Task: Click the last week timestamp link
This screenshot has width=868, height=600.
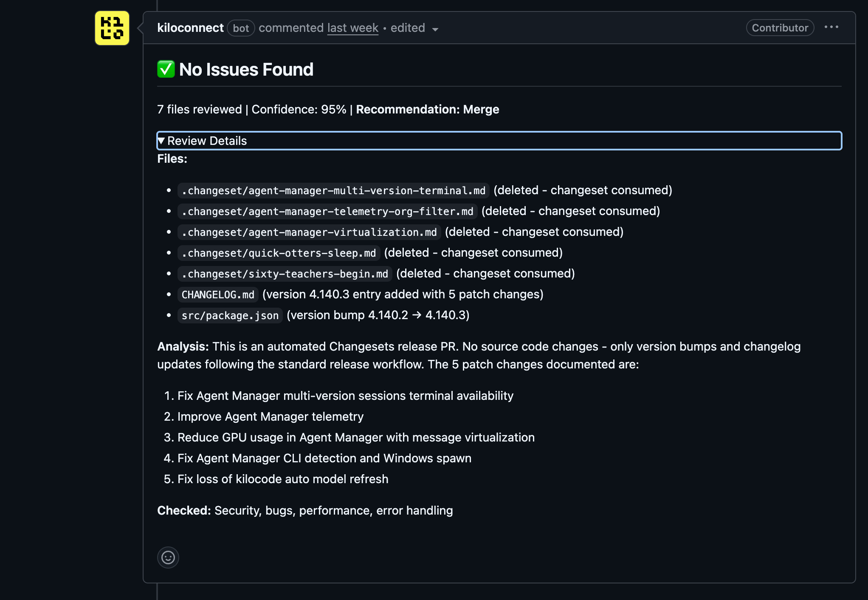Action: point(352,28)
